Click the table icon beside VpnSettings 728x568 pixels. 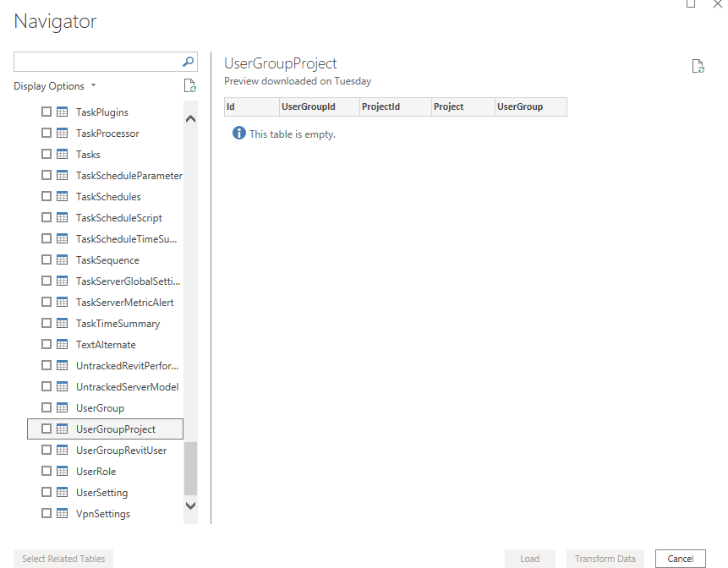tap(62, 514)
